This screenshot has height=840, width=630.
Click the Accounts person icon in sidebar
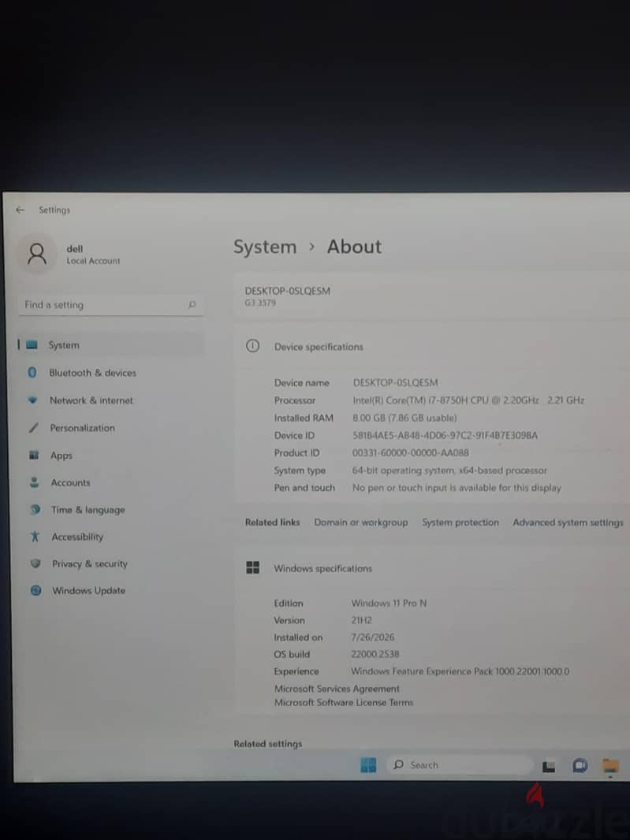pyautogui.click(x=35, y=482)
